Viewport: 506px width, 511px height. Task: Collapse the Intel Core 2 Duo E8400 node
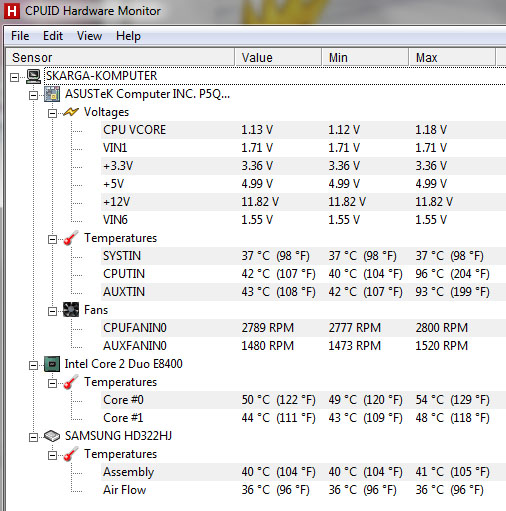tap(33, 366)
